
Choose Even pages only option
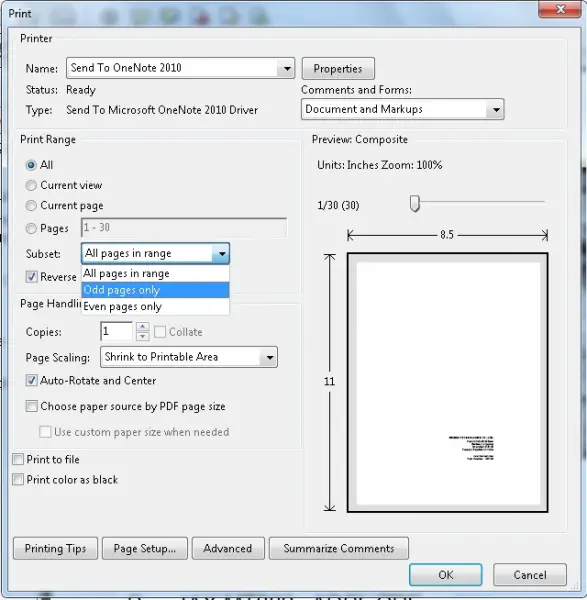155,307
